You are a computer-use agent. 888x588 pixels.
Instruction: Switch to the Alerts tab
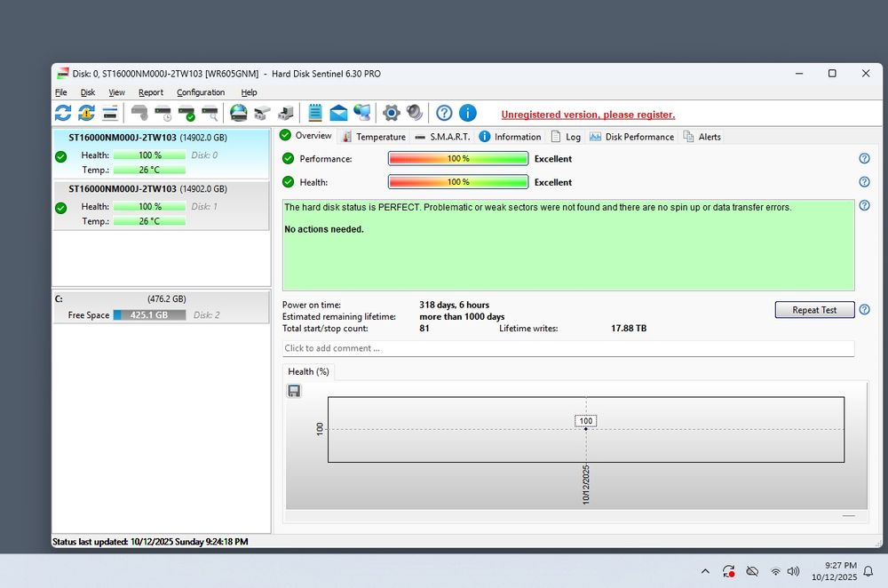click(702, 137)
